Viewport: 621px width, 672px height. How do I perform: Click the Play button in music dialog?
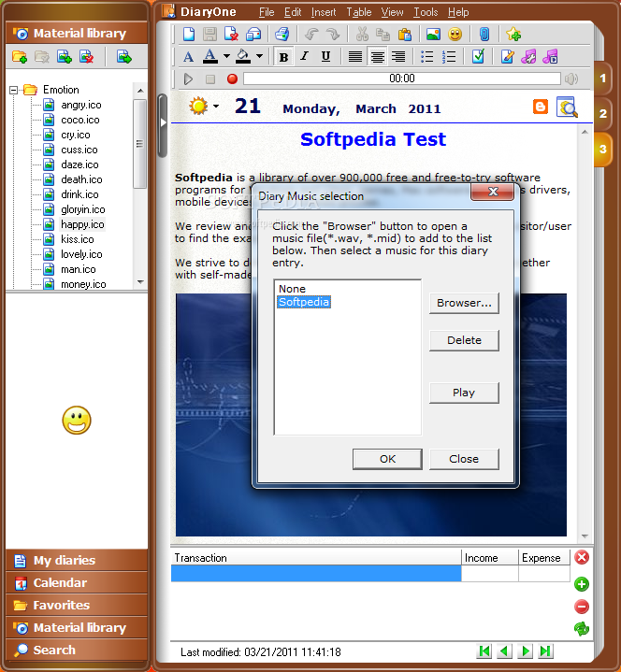tap(464, 393)
